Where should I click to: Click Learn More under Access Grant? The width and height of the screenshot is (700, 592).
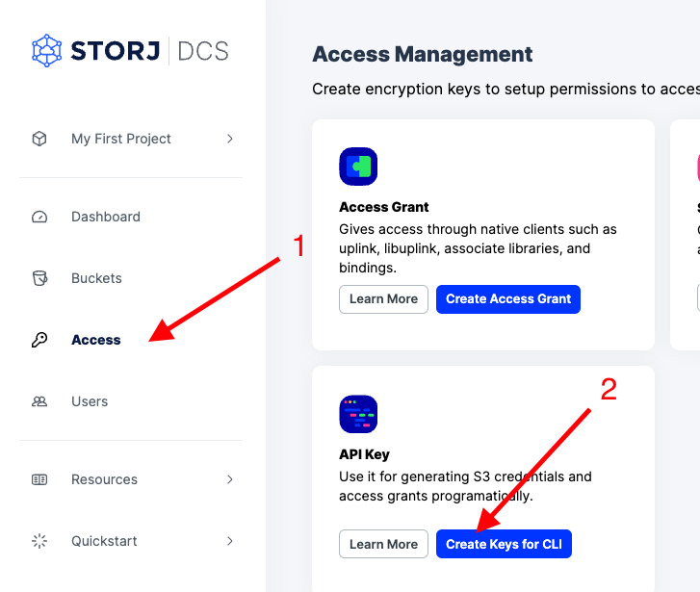pyautogui.click(x=383, y=299)
